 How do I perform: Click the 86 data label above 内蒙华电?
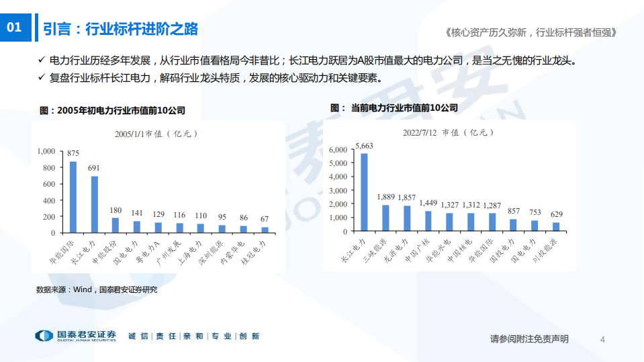tap(244, 218)
